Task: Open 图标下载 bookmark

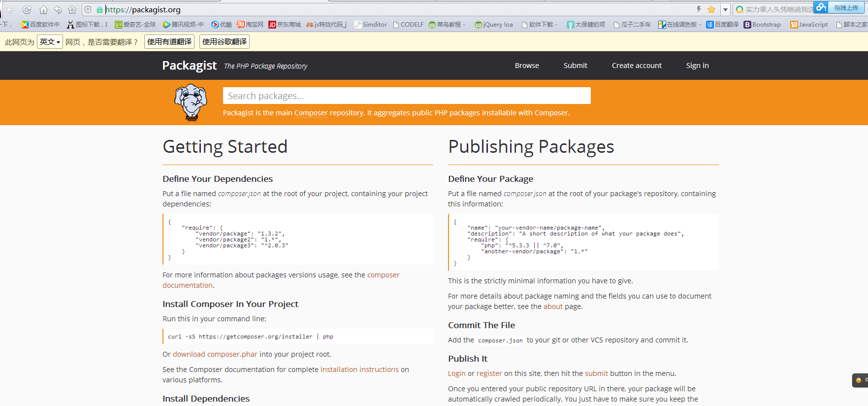Action: [87, 24]
